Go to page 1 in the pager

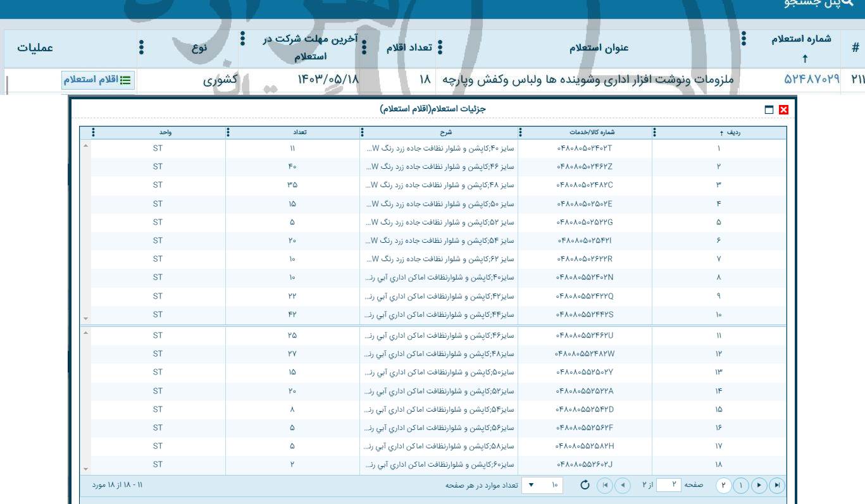[x=742, y=485]
